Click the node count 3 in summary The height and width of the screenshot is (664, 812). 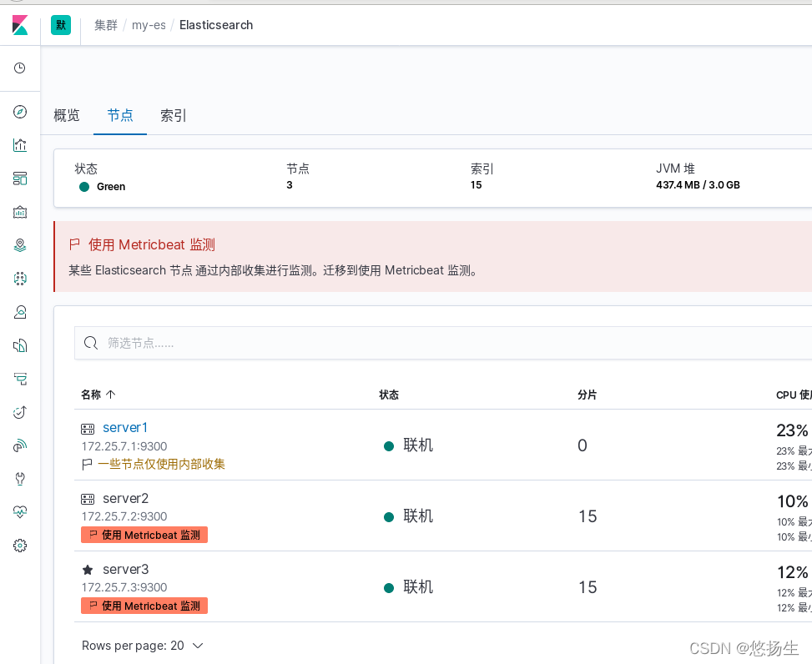[x=290, y=184]
